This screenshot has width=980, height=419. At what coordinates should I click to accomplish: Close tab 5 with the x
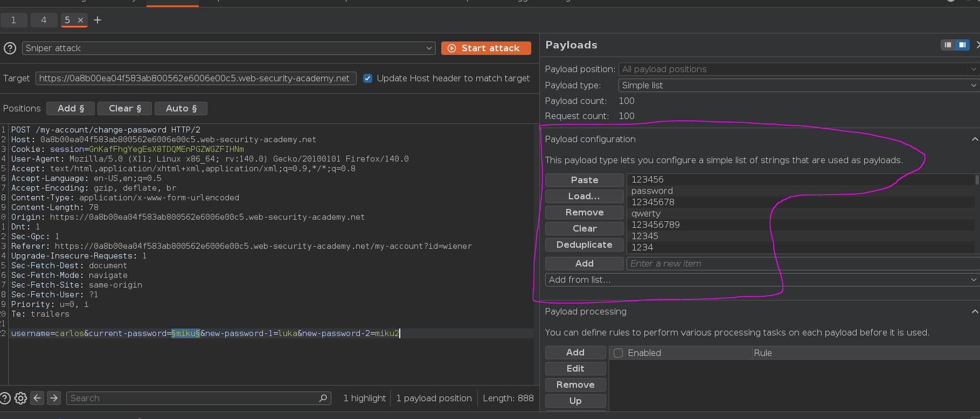click(x=80, y=20)
